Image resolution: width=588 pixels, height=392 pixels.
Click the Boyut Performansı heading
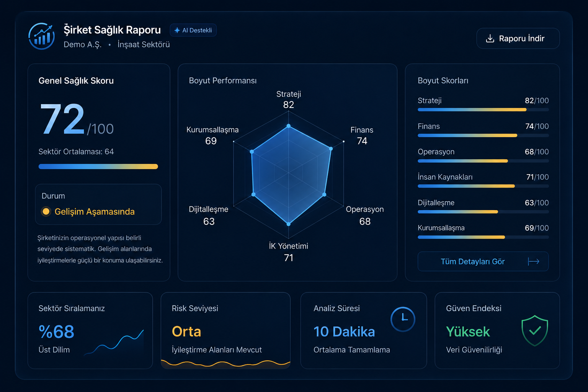[223, 81]
